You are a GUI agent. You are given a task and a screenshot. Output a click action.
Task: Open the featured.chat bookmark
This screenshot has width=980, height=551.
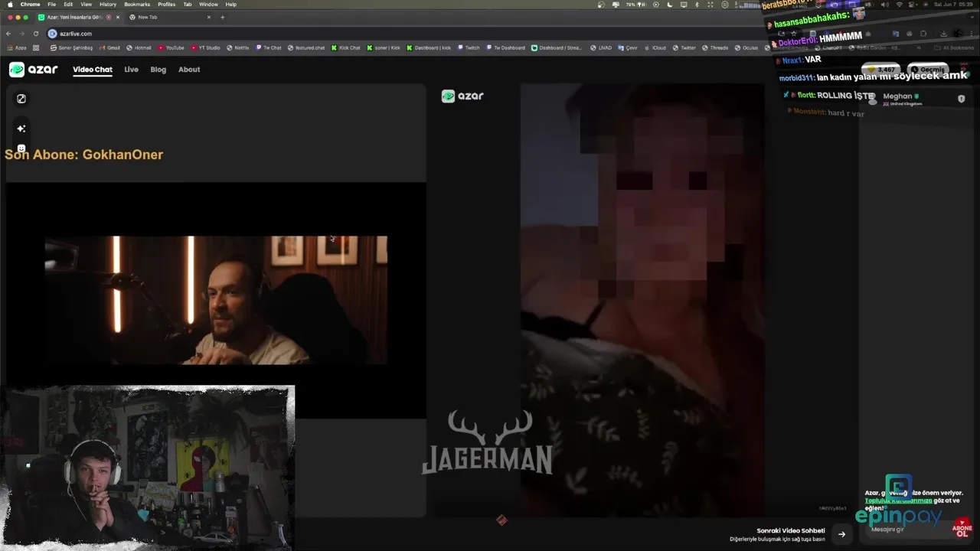point(306,47)
